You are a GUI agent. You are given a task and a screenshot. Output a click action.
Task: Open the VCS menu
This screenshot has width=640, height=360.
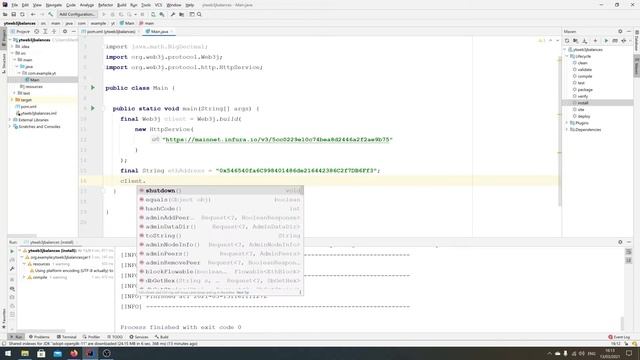pyautogui.click(x=158, y=5)
